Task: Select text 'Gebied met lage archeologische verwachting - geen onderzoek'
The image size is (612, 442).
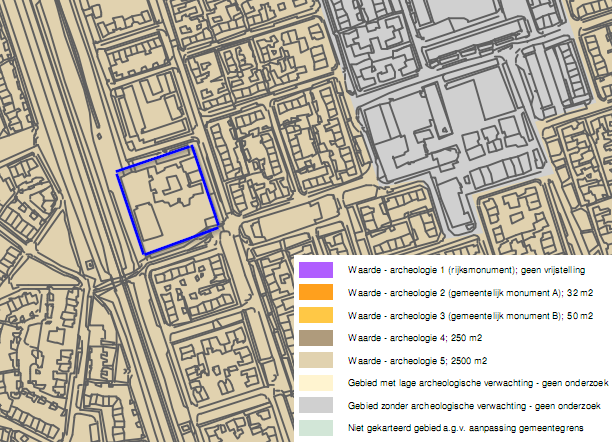Action: click(478, 383)
